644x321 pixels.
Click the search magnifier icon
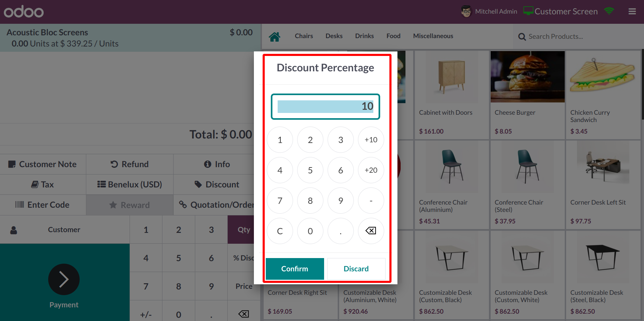522,37
